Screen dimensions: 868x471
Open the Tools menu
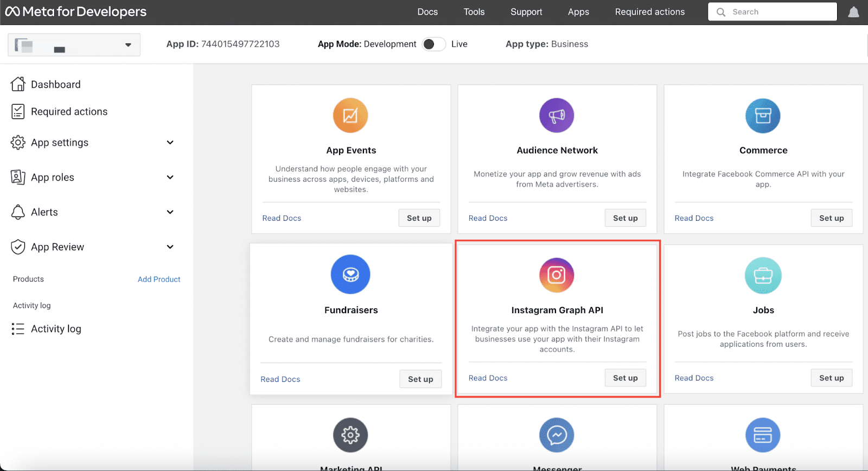coord(474,12)
